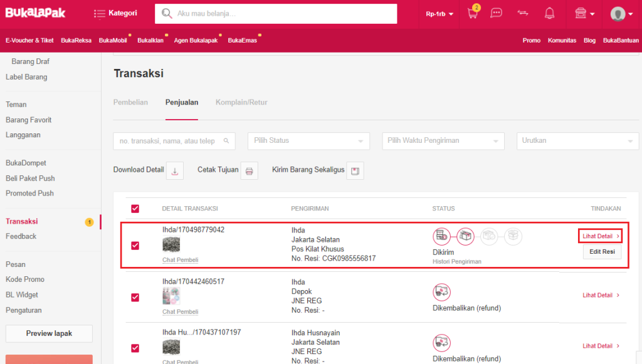This screenshot has width=642, height=364.
Task: Uncheck the checkbox for order 170437107197
Action: pyautogui.click(x=135, y=348)
